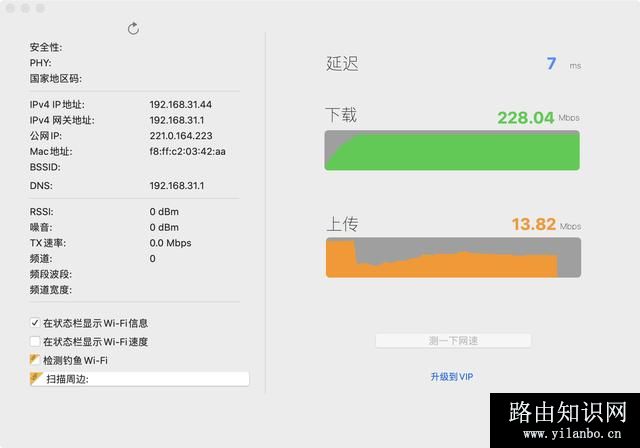This screenshot has height=448, width=640.
Task: Toggle the 检测钓鱼 Wi-Fi checkbox
Action: [35, 360]
